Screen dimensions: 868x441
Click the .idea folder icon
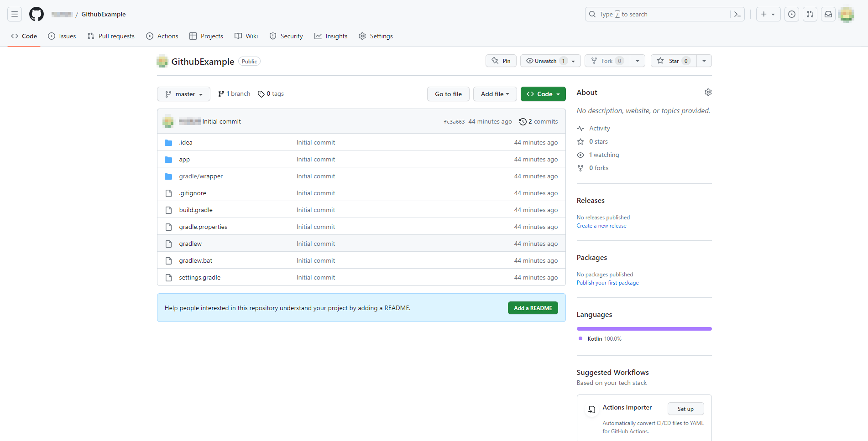(168, 142)
